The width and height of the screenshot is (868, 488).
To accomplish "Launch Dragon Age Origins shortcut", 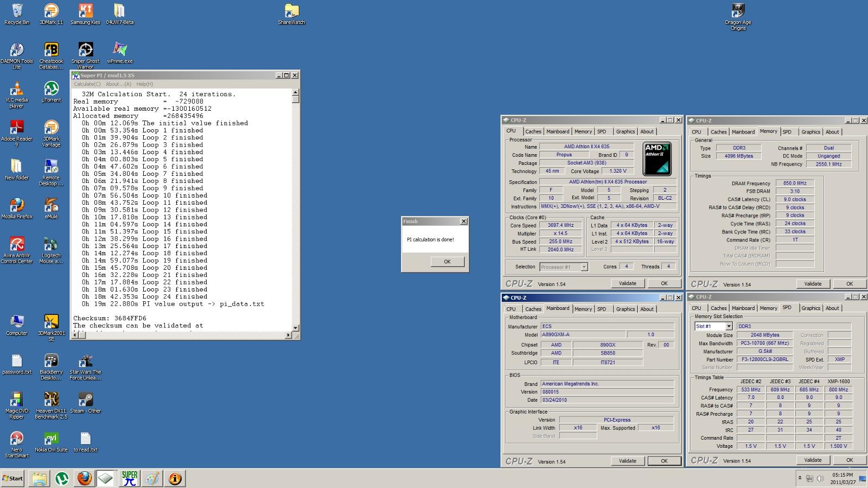I will 738,17.
